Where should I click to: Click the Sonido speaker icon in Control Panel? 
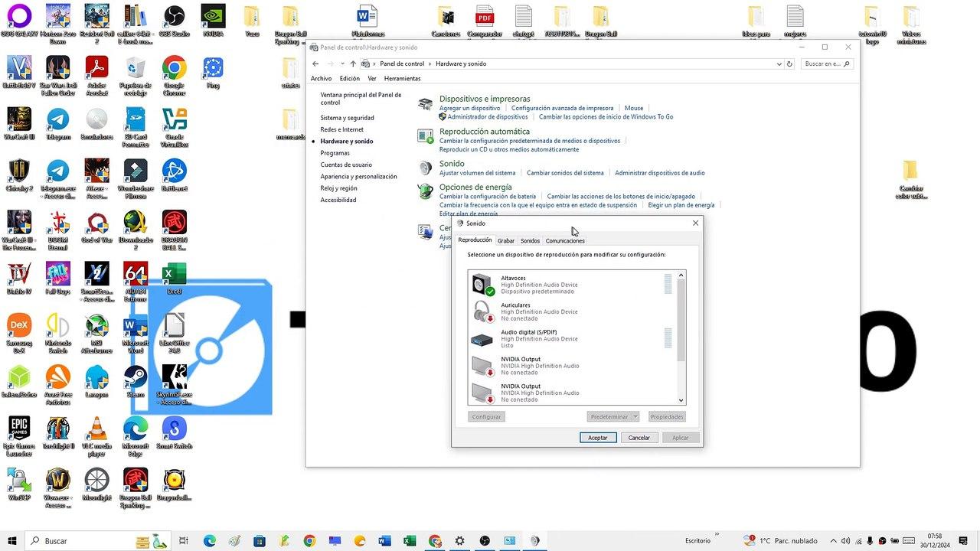tap(425, 168)
